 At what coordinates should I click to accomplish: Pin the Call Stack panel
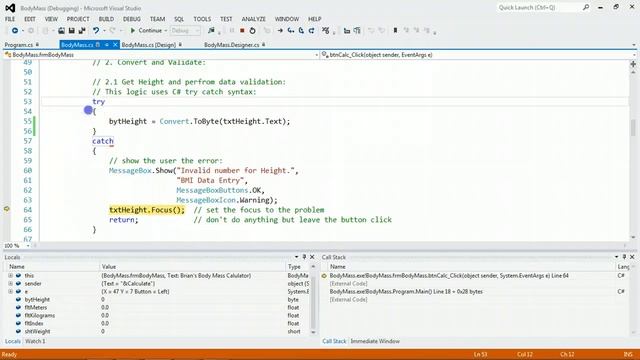point(624,257)
